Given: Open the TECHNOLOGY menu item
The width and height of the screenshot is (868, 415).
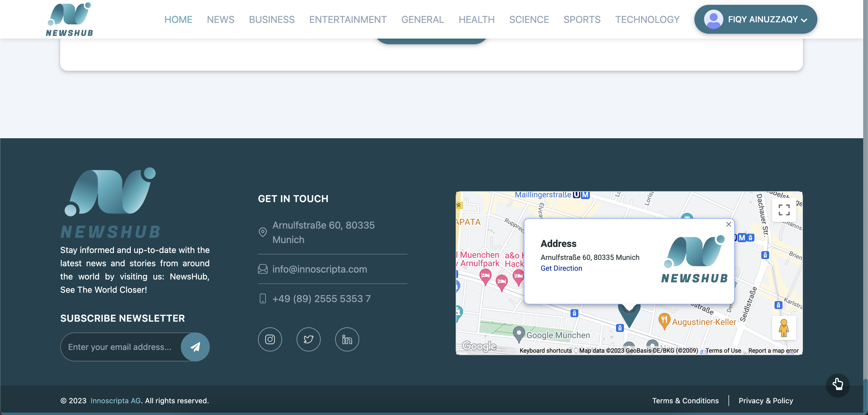Looking at the screenshot, I should click(647, 20).
